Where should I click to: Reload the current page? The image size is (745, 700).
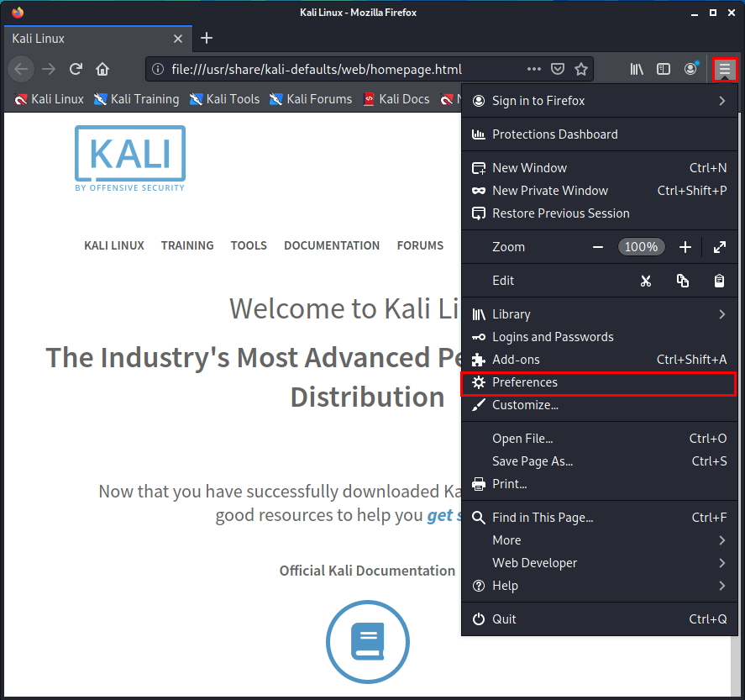tap(76, 70)
